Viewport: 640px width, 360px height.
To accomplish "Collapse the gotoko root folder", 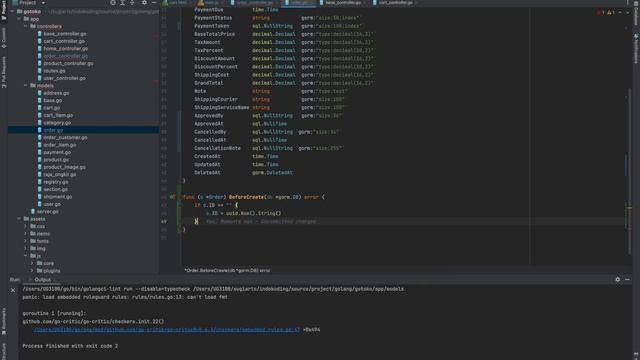I will coord(12,11).
